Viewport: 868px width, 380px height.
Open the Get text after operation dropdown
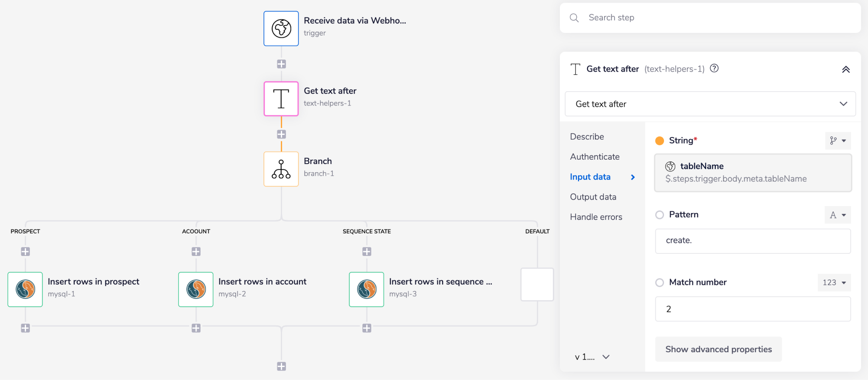[x=710, y=104]
